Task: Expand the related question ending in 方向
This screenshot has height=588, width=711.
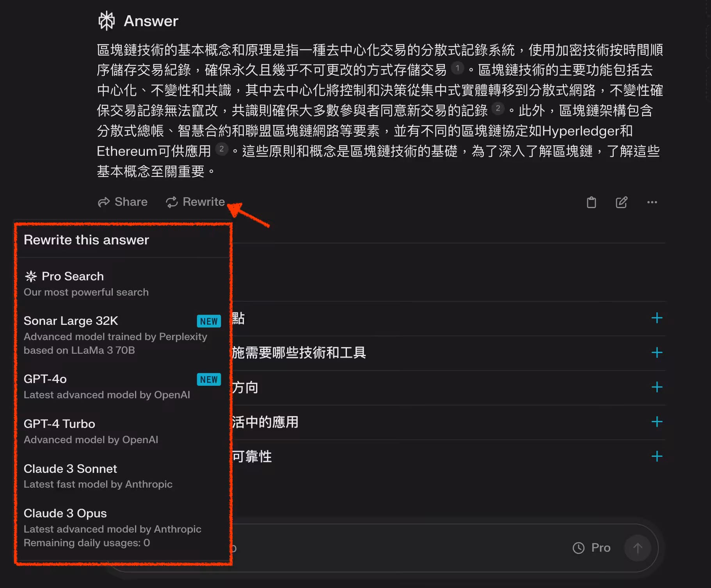Action: click(657, 387)
